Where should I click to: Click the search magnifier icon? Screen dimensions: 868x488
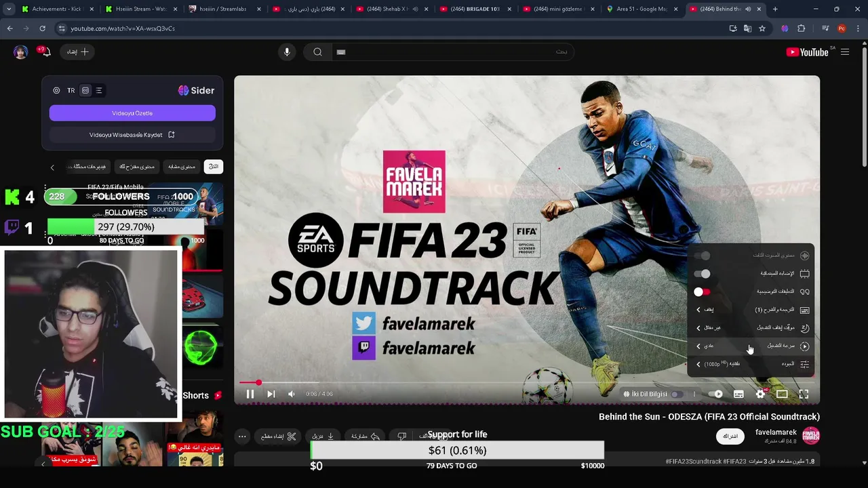pyautogui.click(x=317, y=52)
